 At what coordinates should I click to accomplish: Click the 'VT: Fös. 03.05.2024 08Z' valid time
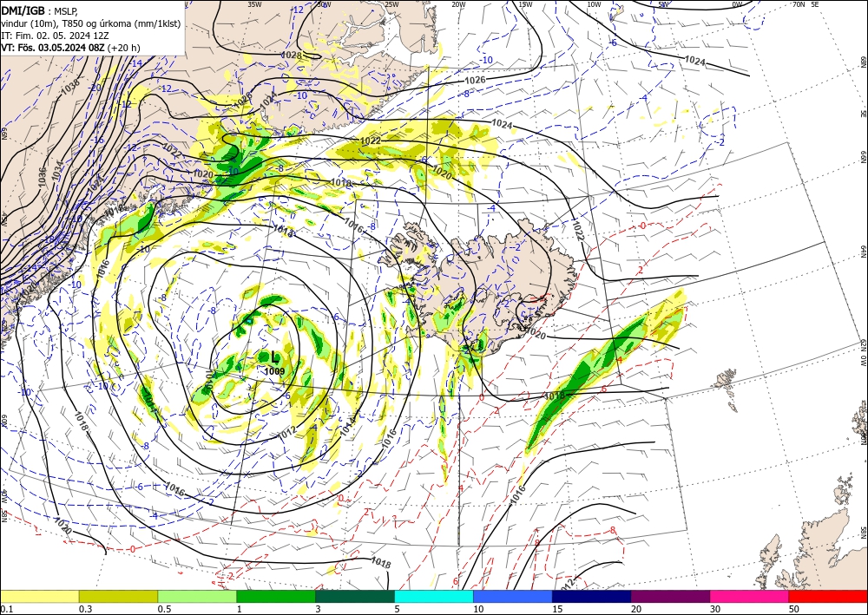[x=53, y=48]
